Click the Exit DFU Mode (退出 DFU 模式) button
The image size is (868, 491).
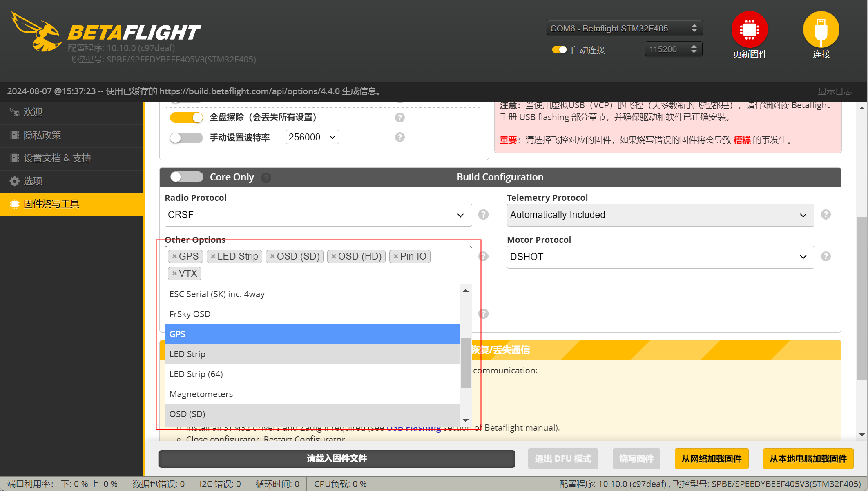click(x=563, y=459)
